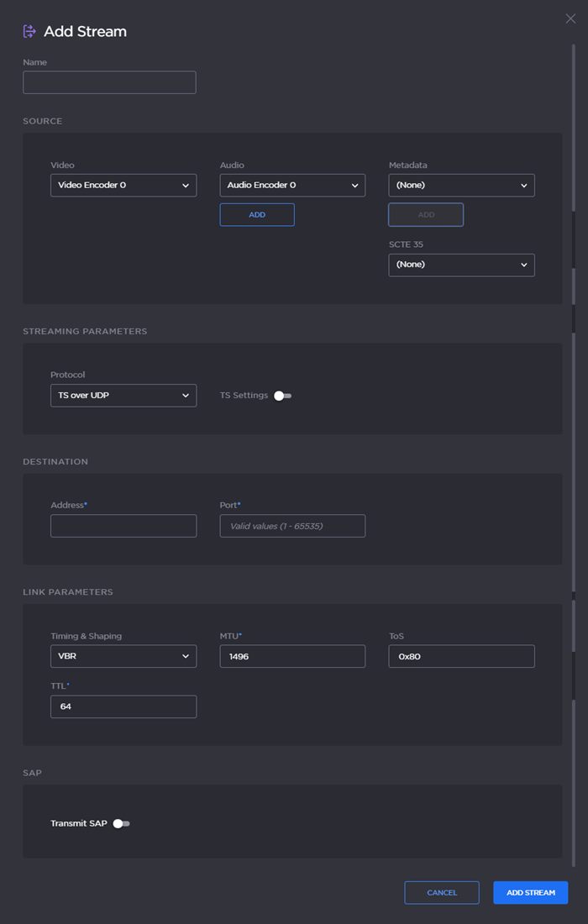Viewport: 588px width, 924px height.
Task: Click the destination Address field
Action: pos(123,526)
